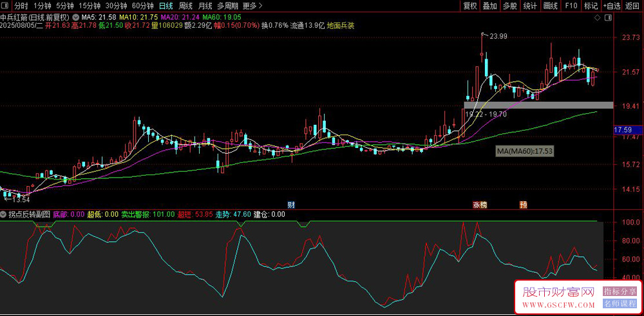Click the 涨榜 marker on the timeline
Image resolution: width=644 pixels, height=316 pixels.
point(479,205)
